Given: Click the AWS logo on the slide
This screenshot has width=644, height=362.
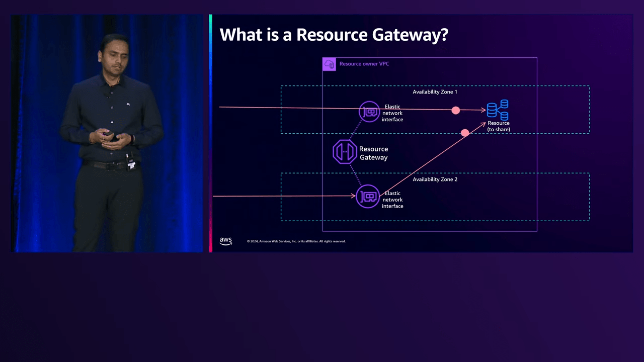Looking at the screenshot, I should click(226, 241).
